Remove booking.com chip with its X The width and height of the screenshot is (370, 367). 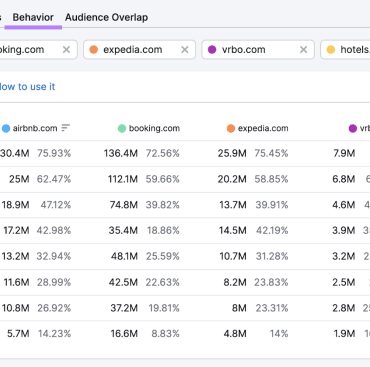tap(66, 50)
